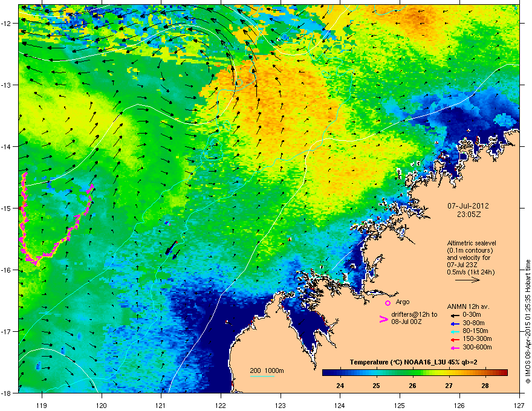Click the time text 23:05Z
Screen dimensions: 532x411
pos(469,215)
